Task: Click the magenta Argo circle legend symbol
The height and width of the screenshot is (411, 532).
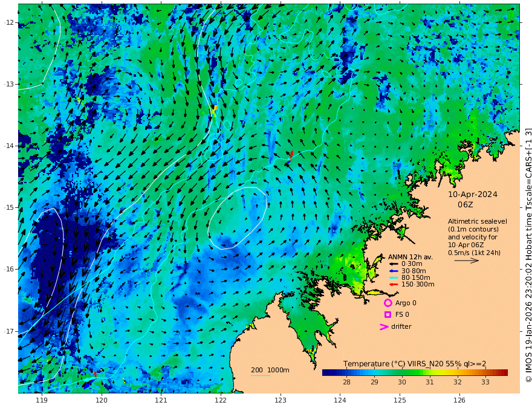Action: [x=388, y=303]
